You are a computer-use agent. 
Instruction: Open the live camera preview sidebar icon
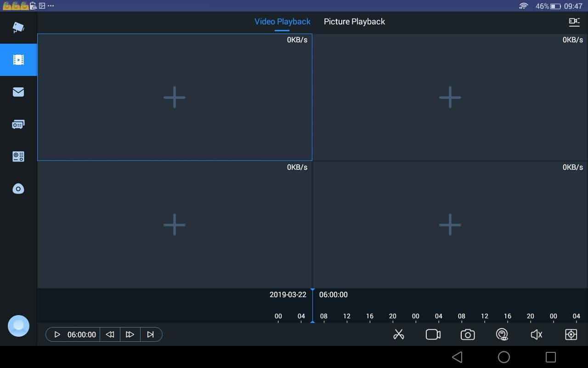[x=18, y=28]
